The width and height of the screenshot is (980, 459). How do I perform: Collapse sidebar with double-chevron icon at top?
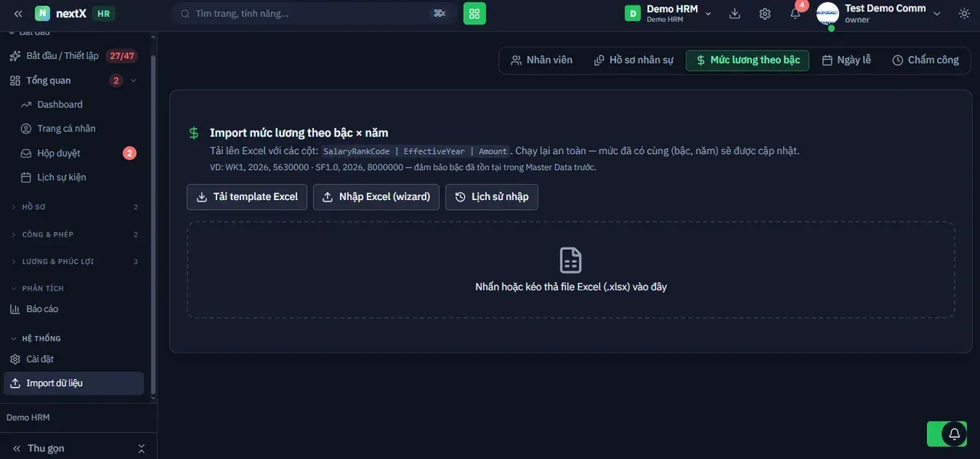[x=18, y=14]
